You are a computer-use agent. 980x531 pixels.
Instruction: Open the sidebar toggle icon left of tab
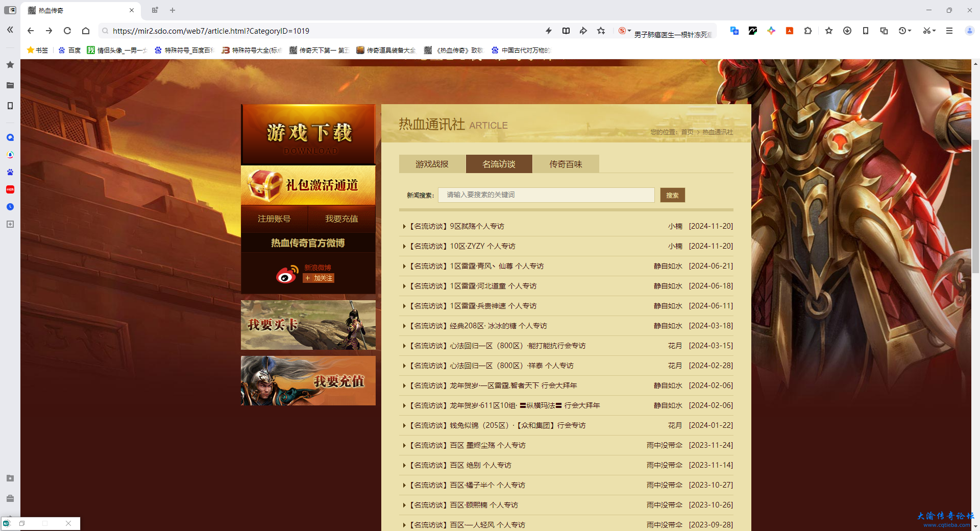[10, 10]
